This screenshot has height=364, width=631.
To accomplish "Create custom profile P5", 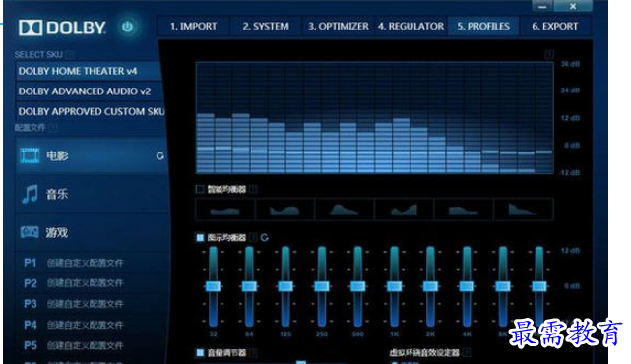I will point(73,345).
